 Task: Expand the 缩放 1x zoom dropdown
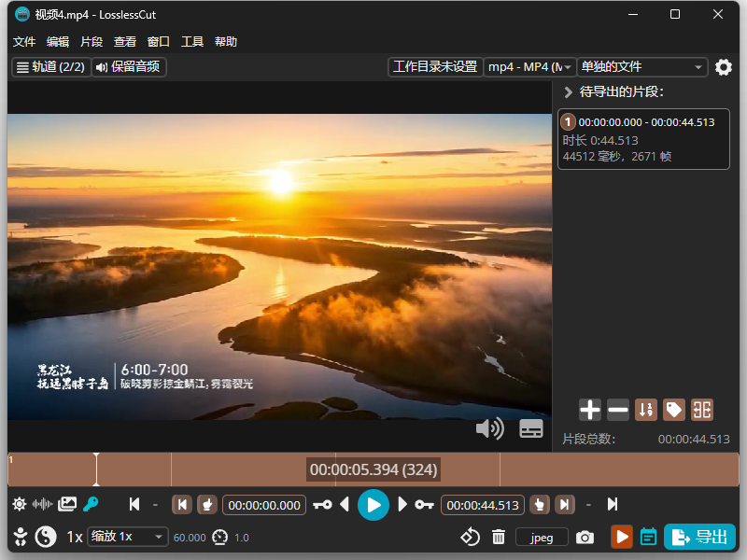coord(128,537)
